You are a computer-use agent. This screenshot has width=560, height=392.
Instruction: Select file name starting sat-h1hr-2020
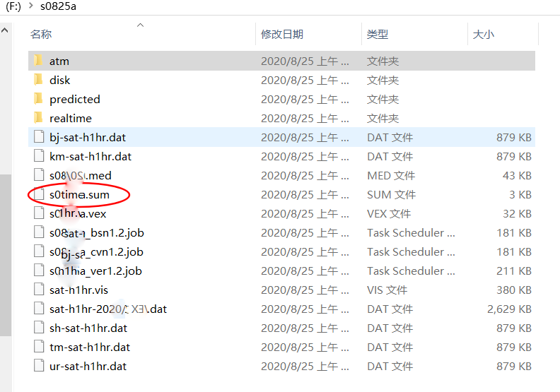pyautogui.click(x=108, y=309)
